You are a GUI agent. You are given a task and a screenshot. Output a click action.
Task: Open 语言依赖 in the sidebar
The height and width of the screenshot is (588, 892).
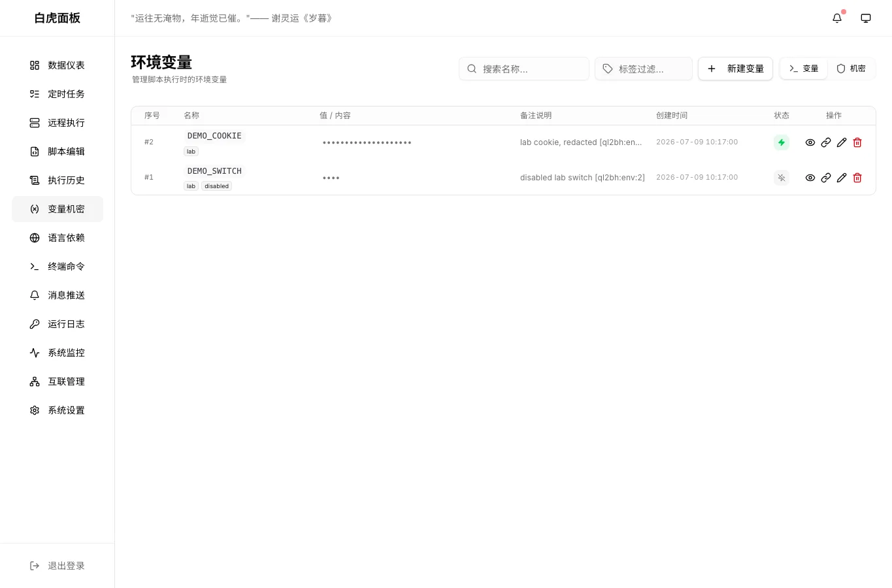pos(58,238)
